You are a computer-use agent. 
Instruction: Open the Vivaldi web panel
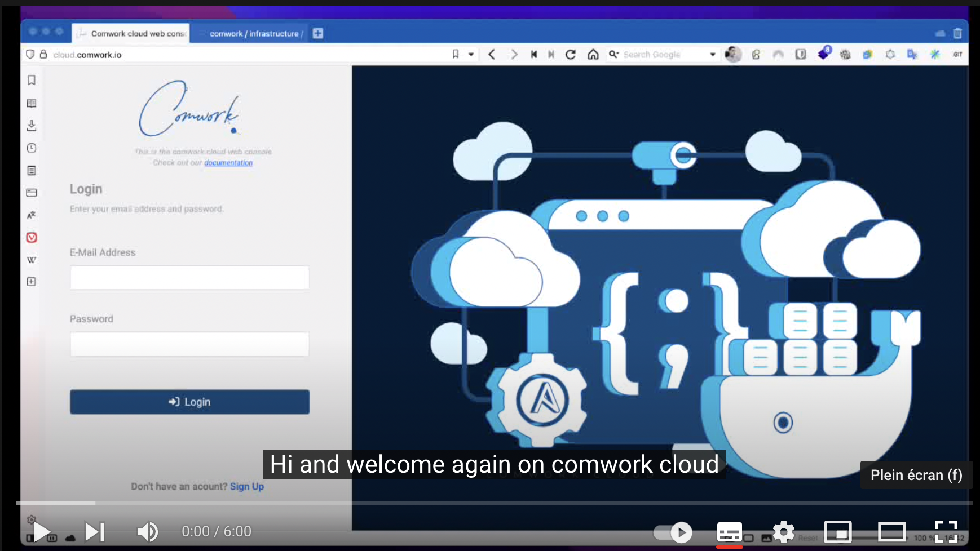(32, 237)
